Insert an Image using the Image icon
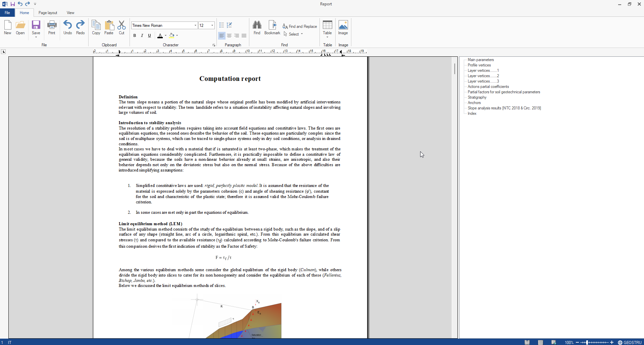 click(343, 28)
